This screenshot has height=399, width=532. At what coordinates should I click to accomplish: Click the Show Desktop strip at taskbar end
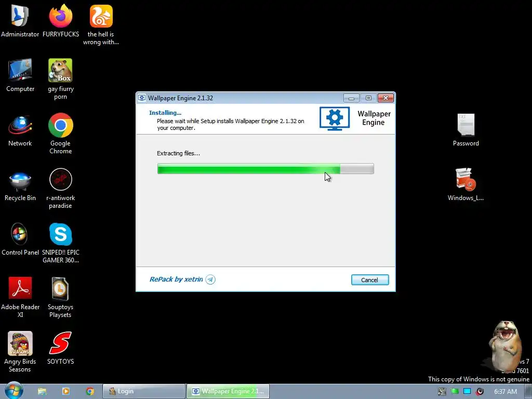pyautogui.click(x=528, y=392)
